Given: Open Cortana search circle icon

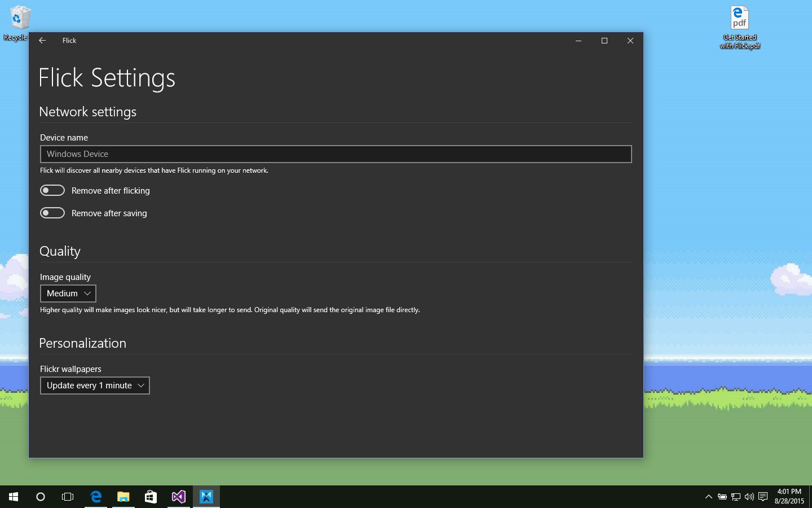Looking at the screenshot, I should [41, 497].
